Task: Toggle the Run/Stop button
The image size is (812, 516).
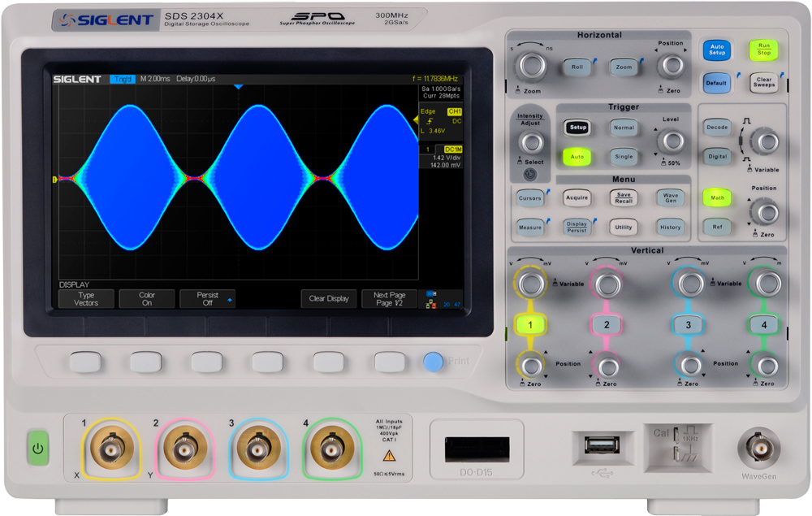Action: 763,50
